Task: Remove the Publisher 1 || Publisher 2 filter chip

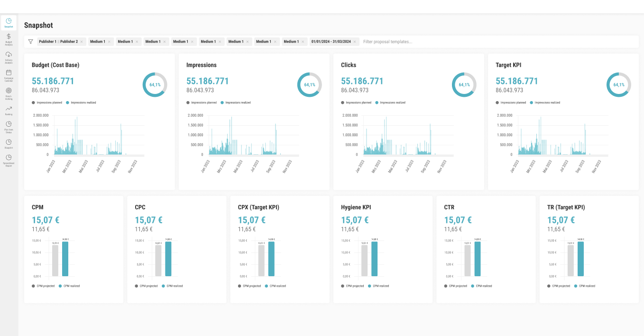Action: (82, 42)
